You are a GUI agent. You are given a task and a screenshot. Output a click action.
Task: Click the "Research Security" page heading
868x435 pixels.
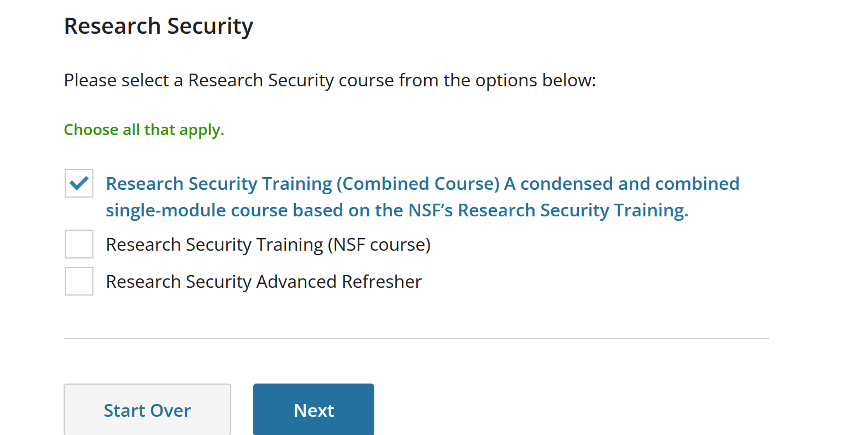tap(159, 26)
